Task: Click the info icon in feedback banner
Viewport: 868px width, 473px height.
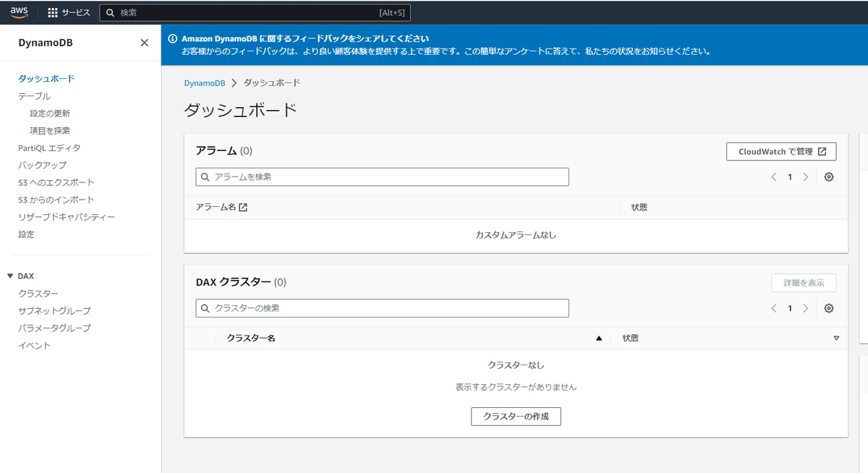Action: click(x=172, y=38)
